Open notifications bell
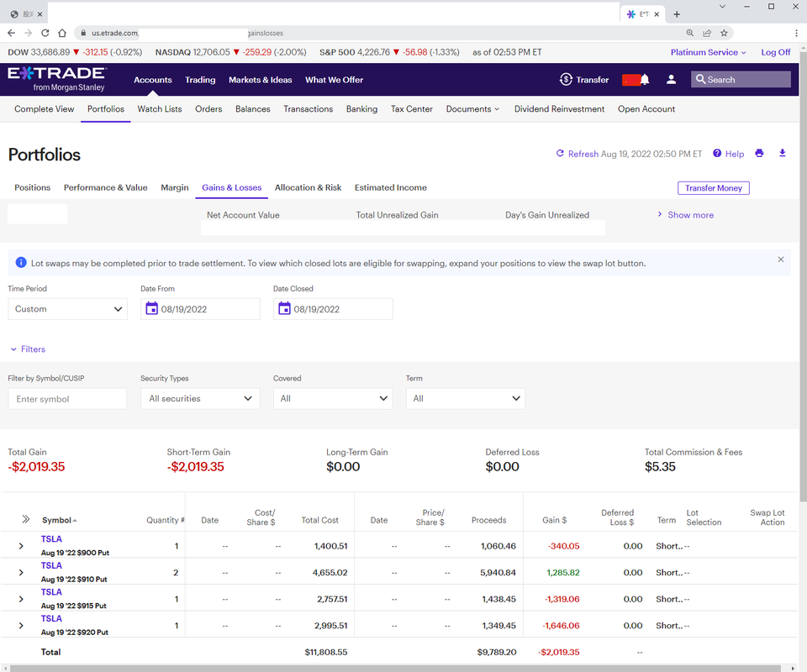807x672 pixels. click(x=645, y=79)
